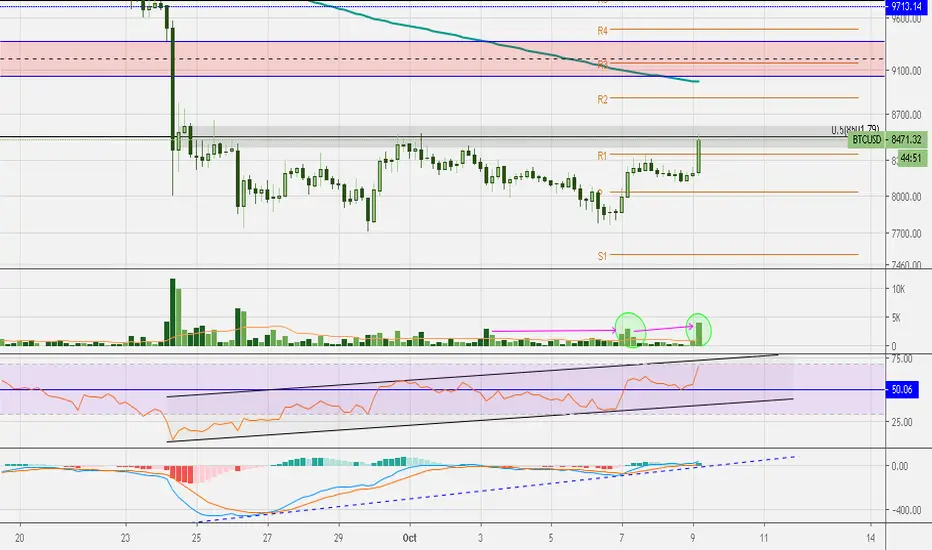Click the 10K volume axis label
The height and width of the screenshot is (550, 932).
898,289
